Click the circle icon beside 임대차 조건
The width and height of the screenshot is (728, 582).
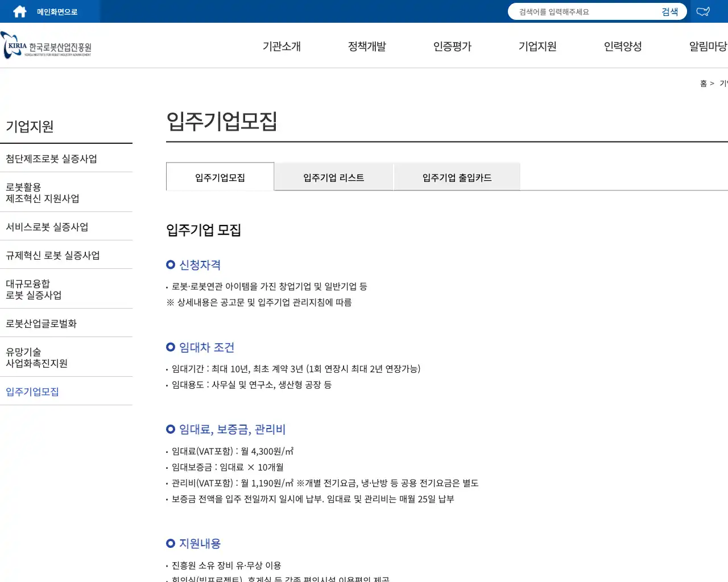170,347
